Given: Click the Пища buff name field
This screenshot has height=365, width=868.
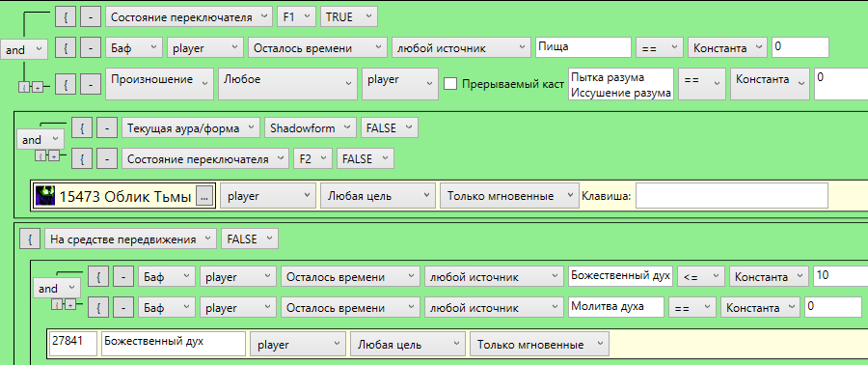Looking at the screenshot, I should pyautogui.click(x=583, y=47).
